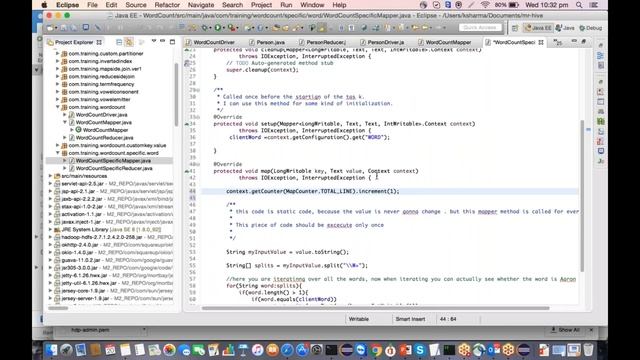Open Skype from the Dock

click(x=420, y=350)
